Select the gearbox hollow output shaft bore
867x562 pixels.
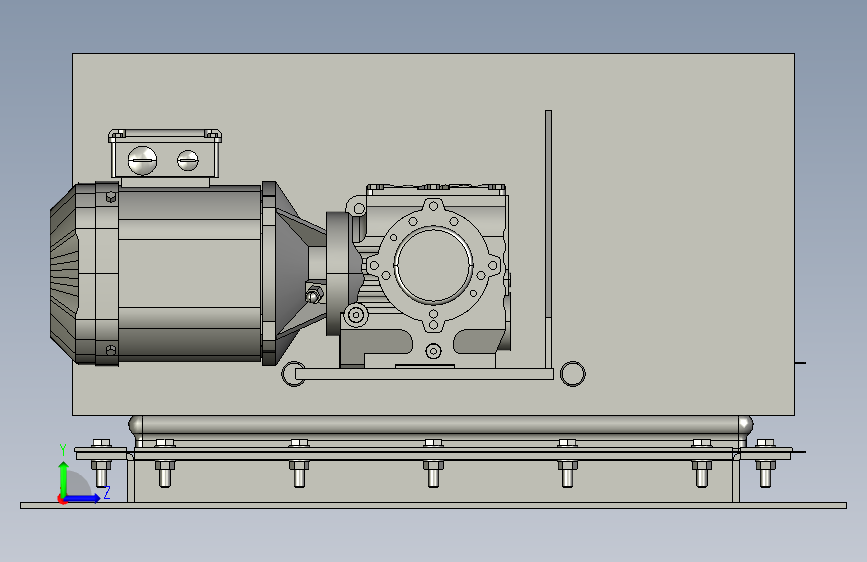[x=434, y=264]
